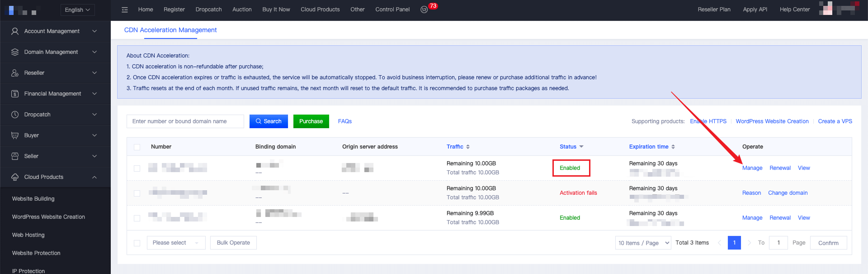
Task: Open Auction in the top navigation
Action: [242, 10]
